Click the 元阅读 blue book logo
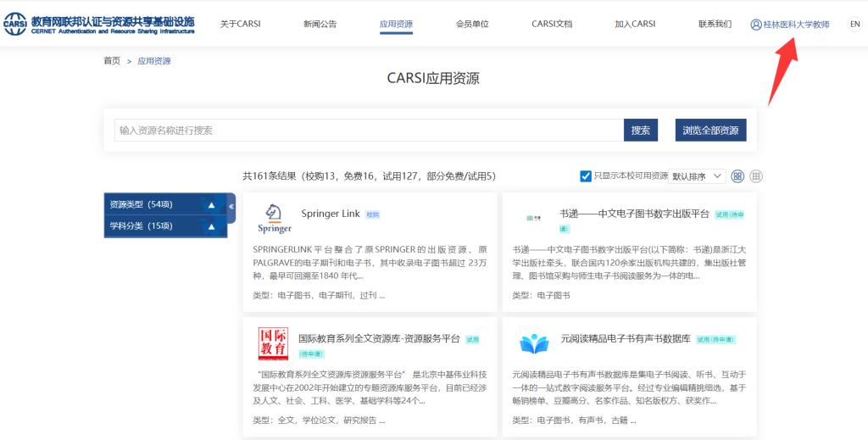The height and width of the screenshot is (440, 868). (x=534, y=343)
